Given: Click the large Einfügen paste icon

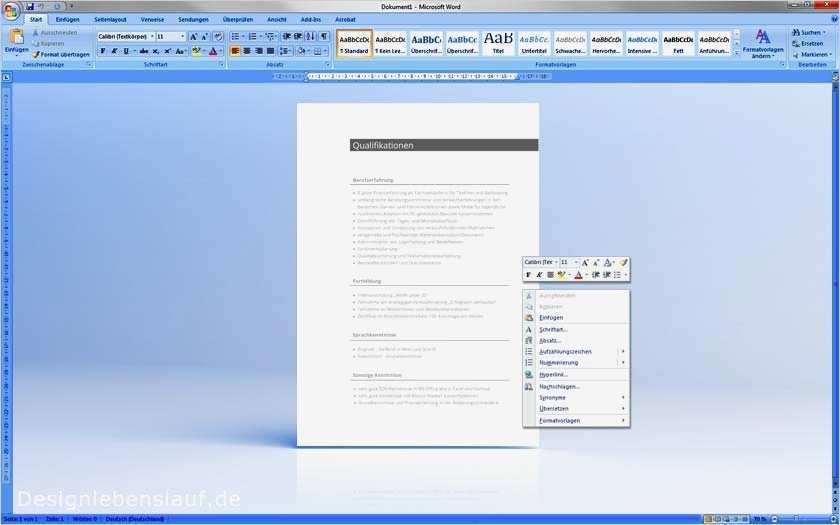Looking at the screenshot, I should (17, 36).
